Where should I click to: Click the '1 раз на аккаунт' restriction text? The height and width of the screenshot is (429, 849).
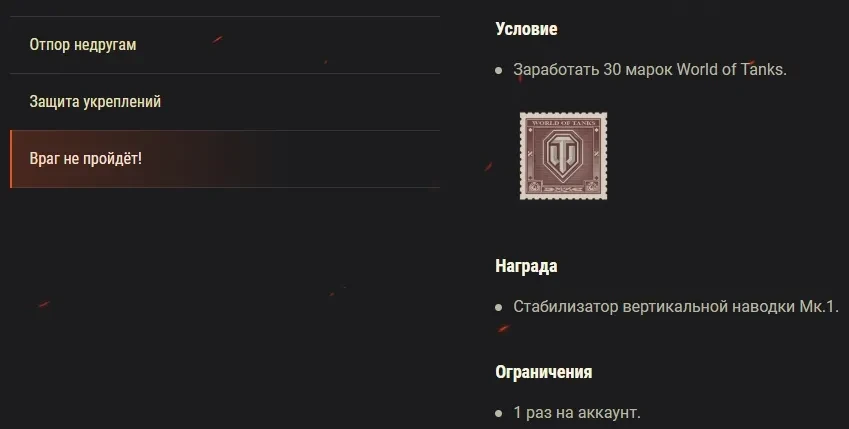(577, 413)
